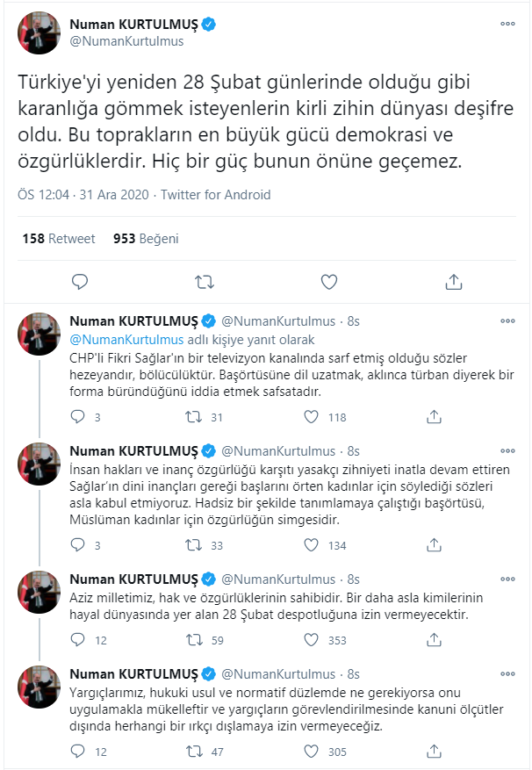Like the reply about Fikri Sağlar
The height and width of the screenshot is (770, 532).
point(310,417)
